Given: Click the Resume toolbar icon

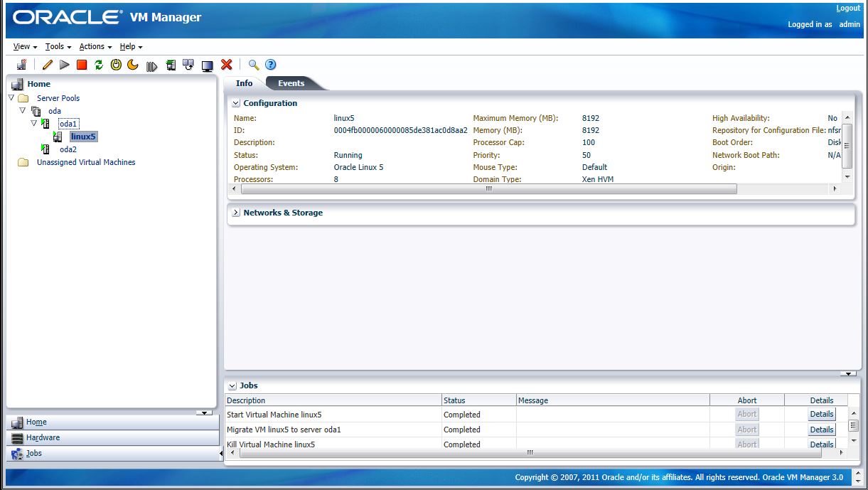Looking at the screenshot, I should (151, 66).
